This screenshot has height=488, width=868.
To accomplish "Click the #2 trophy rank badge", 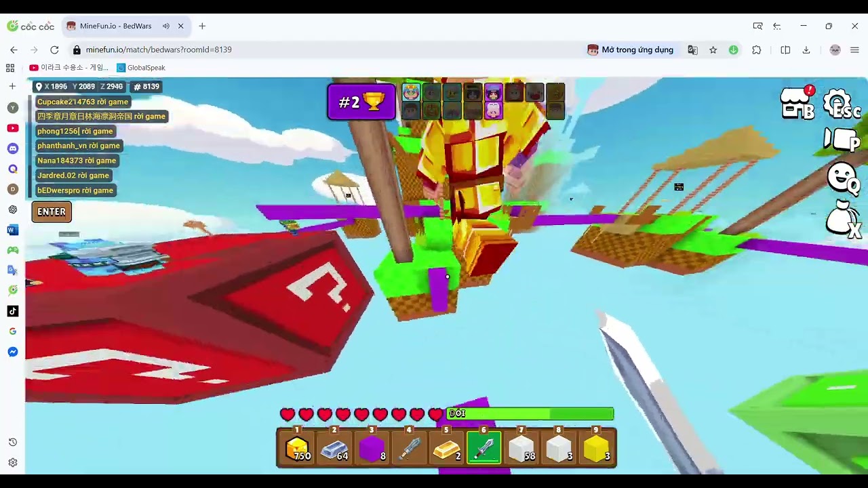I will point(361,102).
